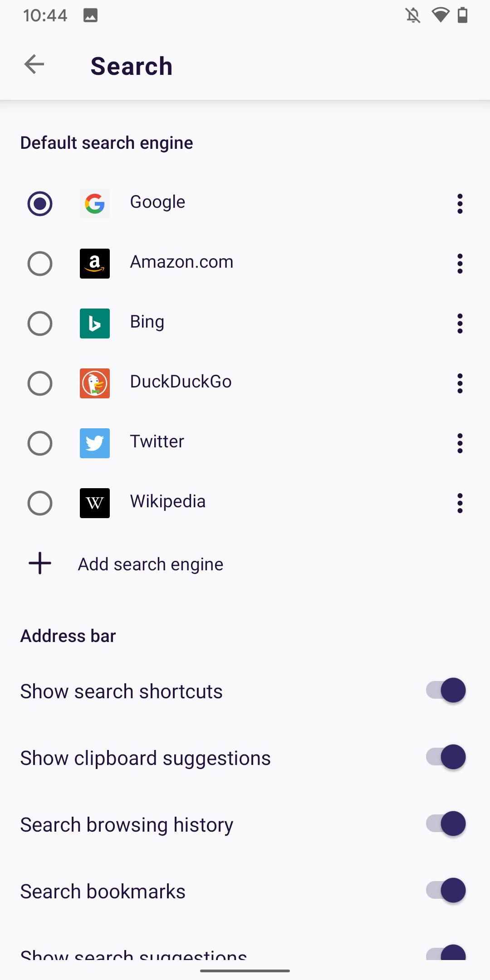Tap the Twitter engine name

[157, 441]
